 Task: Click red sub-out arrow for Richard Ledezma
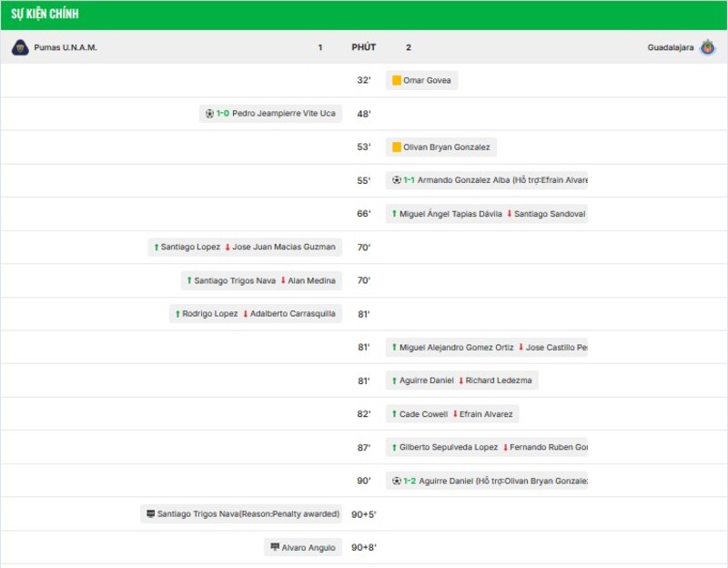(460, 380)
